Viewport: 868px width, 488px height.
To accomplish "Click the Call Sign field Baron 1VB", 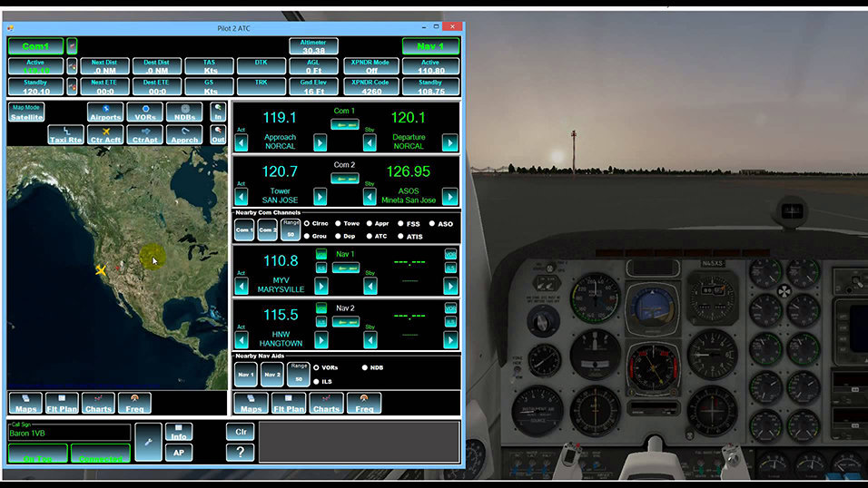I will (69, 434).
